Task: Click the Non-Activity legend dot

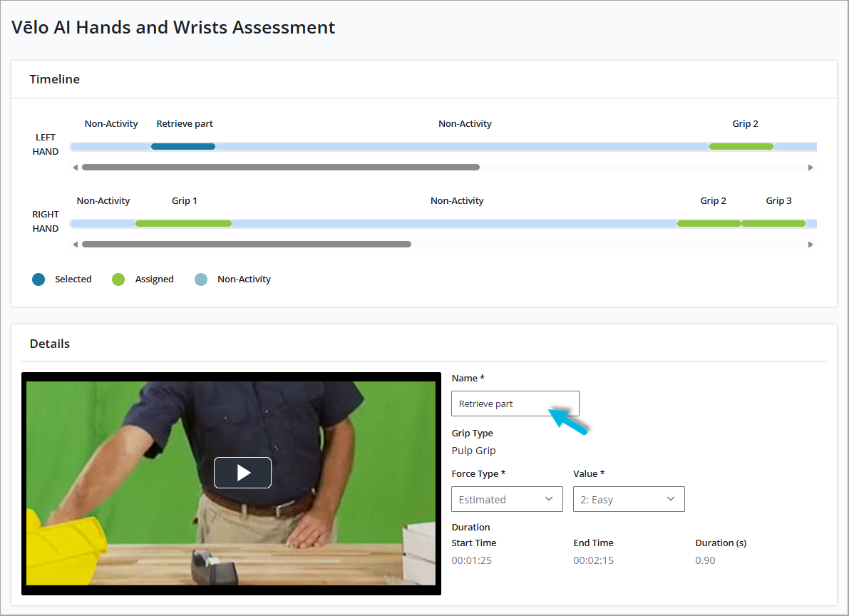Action: pyautogui.click(x=201, y=279)
